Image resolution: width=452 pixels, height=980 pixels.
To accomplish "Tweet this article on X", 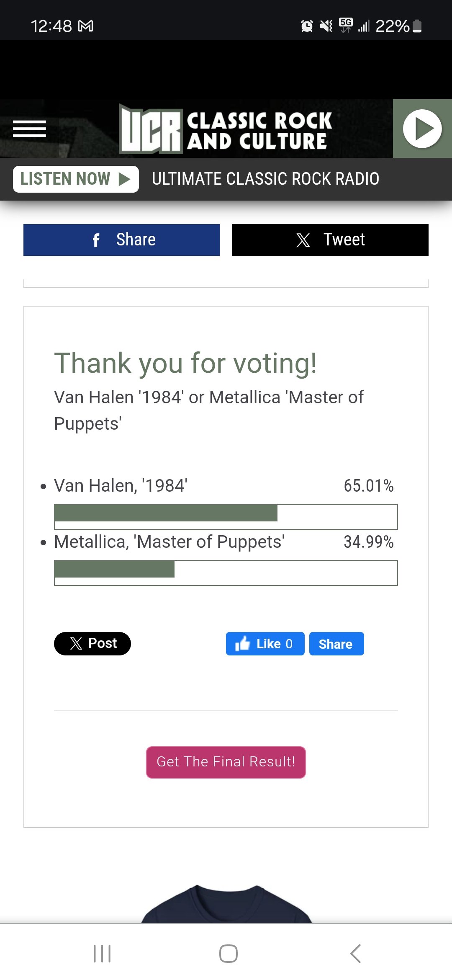I will point(330,240).
